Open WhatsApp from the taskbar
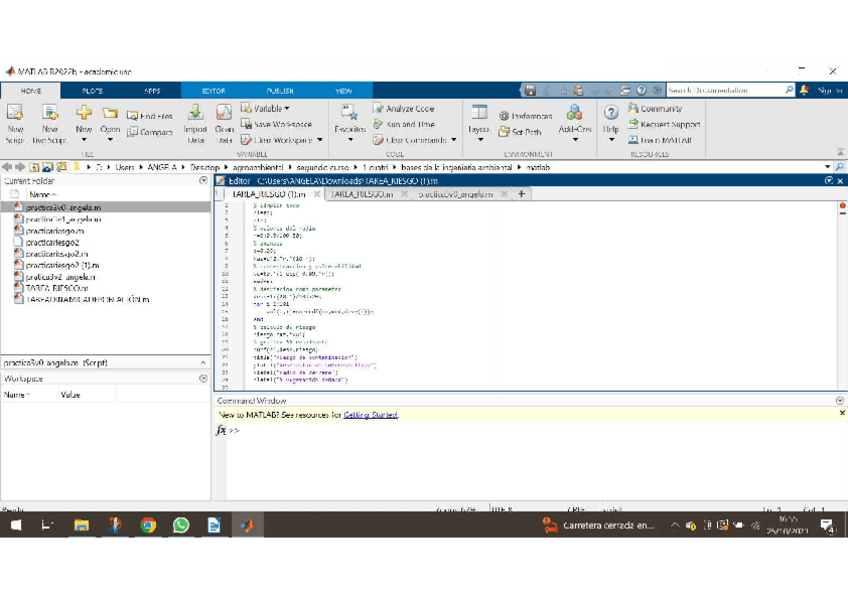848x599 pixels. tap(181, 524)
